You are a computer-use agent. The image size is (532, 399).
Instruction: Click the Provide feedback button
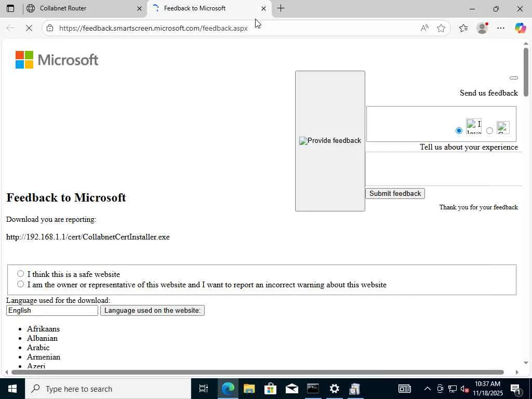coord(330,141)
